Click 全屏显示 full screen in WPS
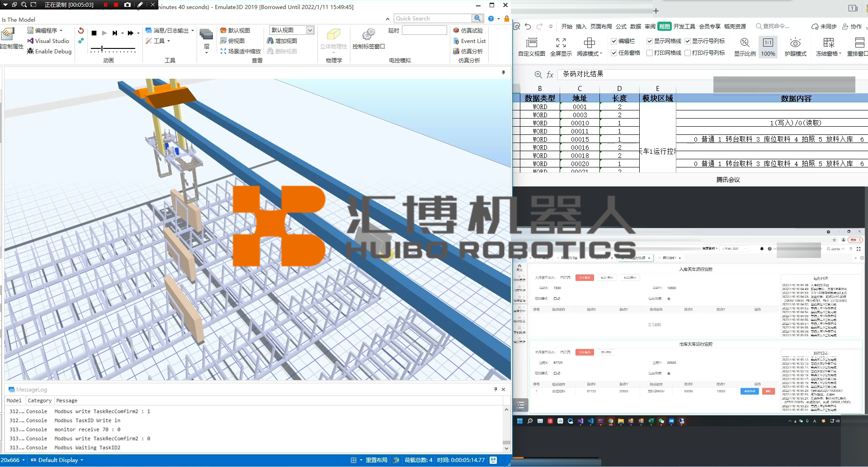Viewport: 868px width, 467px height. [x=561, y=47]
